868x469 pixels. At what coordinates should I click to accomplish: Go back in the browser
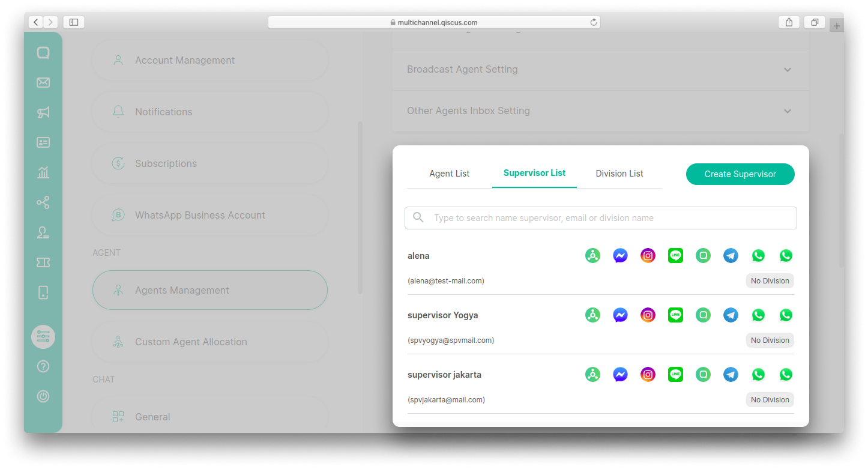pyautogui.click(x=35, y=22)
